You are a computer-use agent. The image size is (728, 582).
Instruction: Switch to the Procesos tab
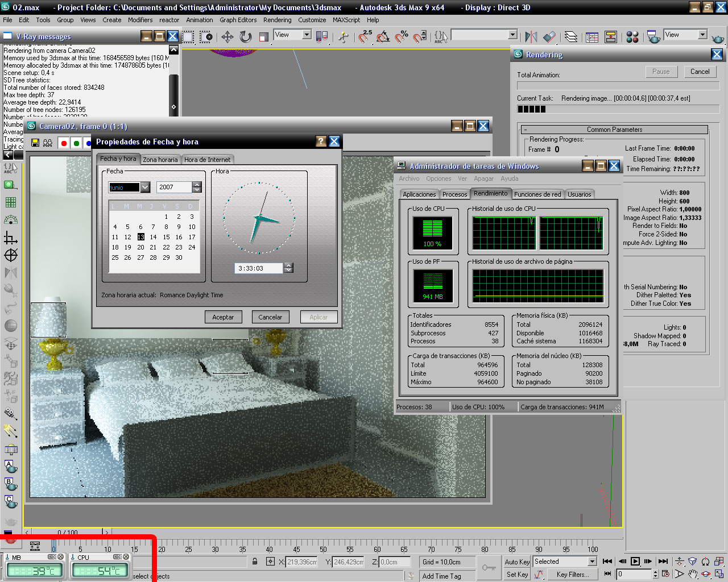pos(454,194)
